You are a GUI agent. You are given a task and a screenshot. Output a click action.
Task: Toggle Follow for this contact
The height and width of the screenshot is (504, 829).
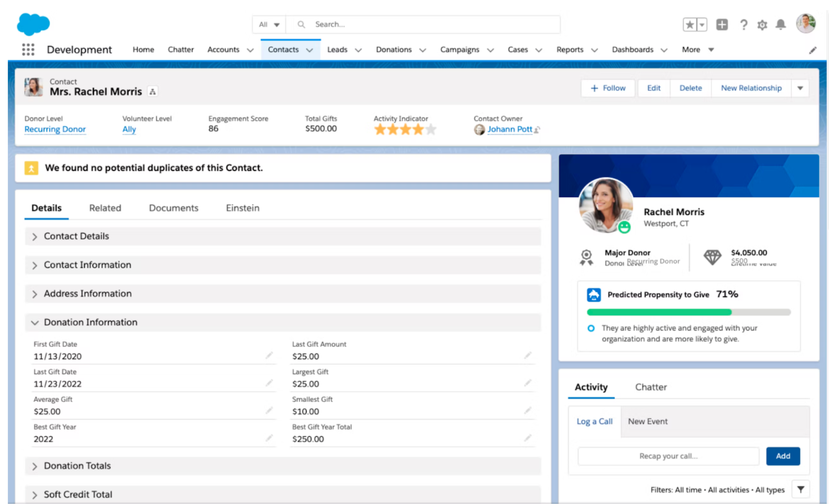click(x=608, y=88)
